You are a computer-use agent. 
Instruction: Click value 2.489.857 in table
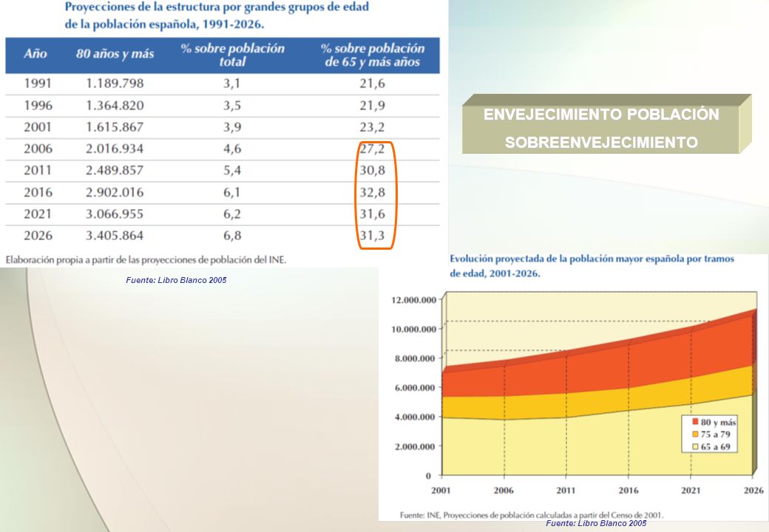115,170
